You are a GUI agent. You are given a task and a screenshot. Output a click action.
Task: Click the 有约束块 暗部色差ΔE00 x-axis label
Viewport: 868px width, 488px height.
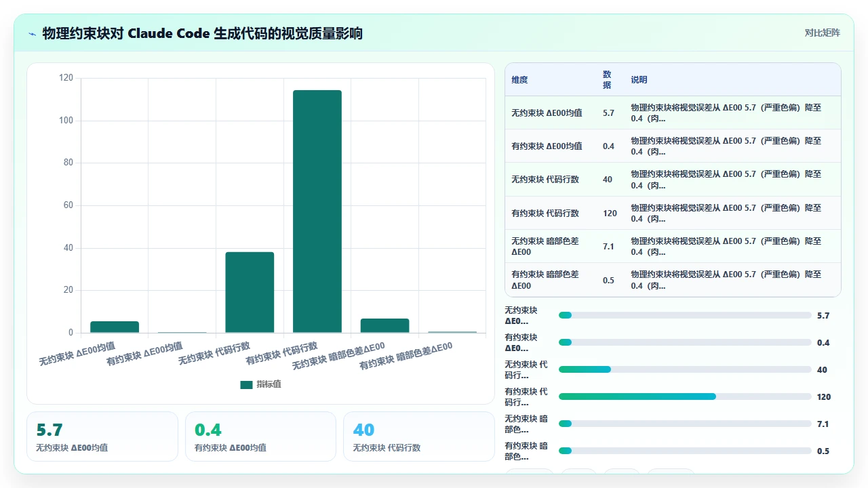(406, 356)
